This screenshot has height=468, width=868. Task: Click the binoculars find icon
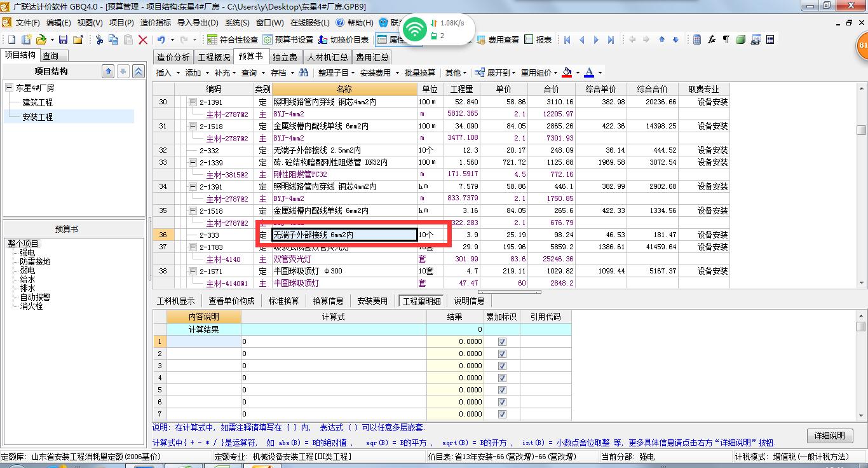(303, 72)
